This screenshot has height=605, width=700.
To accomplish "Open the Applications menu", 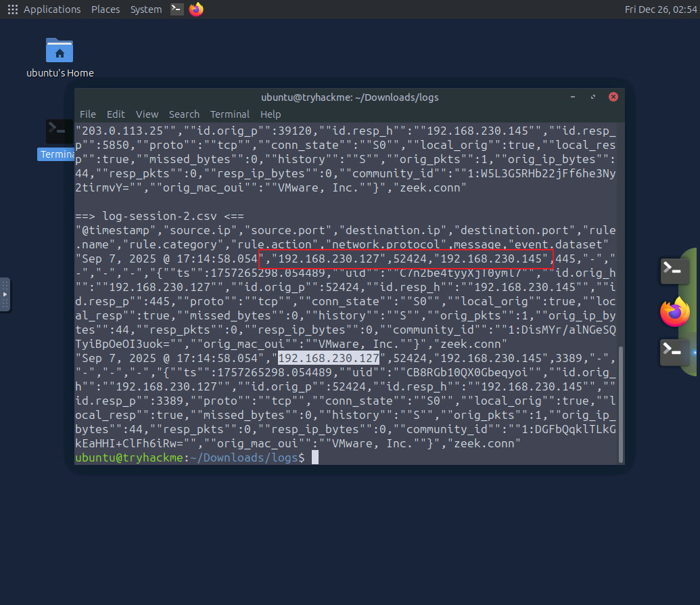I will pos(52,9).
